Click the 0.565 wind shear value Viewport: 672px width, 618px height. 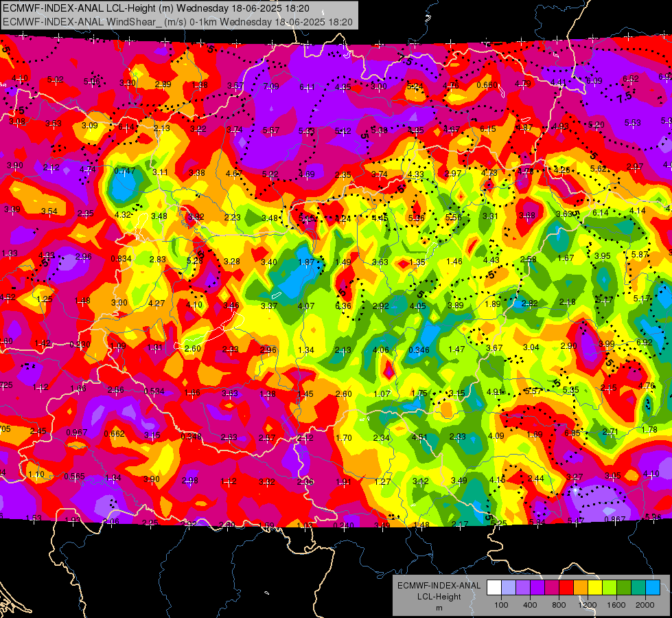(x=75, y=477)
